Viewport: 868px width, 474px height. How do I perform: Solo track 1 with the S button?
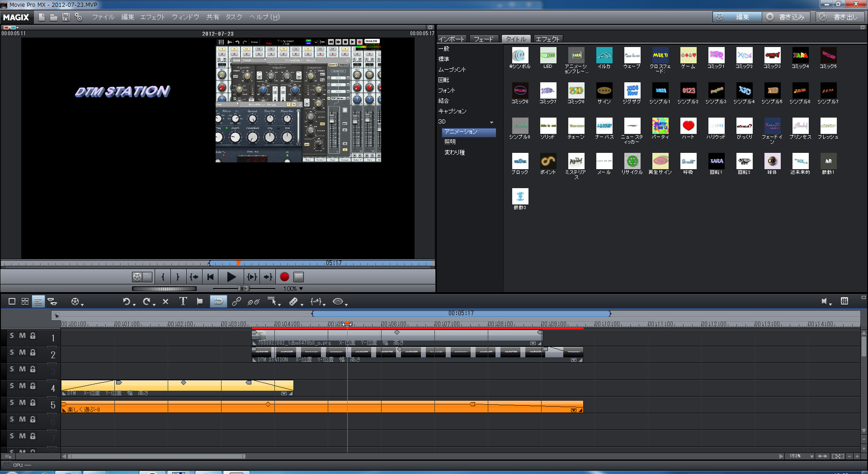click(x=12, y=336)
